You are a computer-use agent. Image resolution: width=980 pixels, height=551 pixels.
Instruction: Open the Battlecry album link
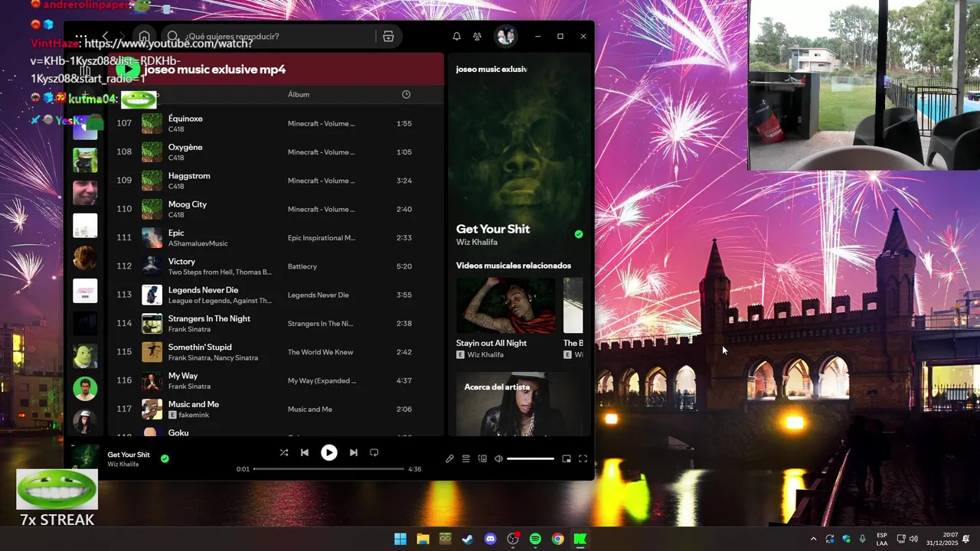(x=302, y=266)
